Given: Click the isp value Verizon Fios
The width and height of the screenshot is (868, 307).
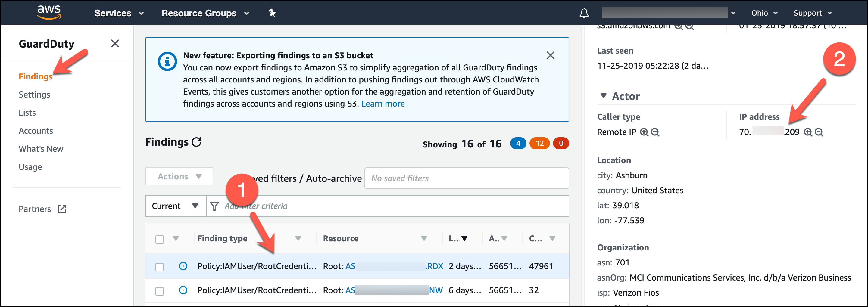Looking at the screenshot, I should tap(635, 293).
